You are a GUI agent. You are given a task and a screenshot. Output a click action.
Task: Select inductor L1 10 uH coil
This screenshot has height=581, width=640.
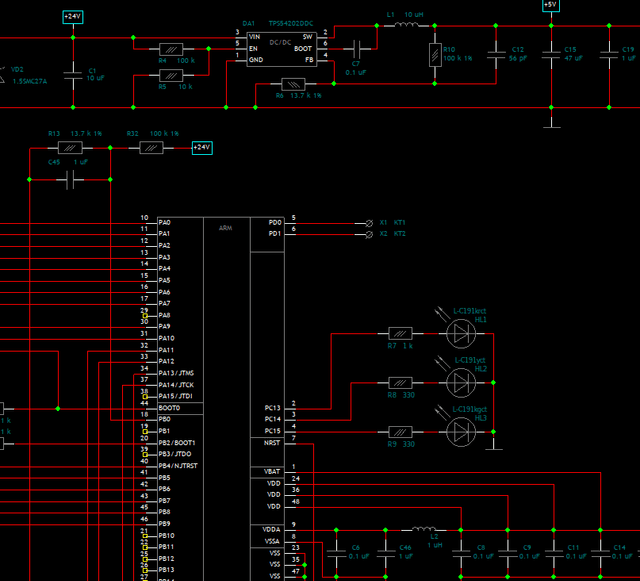tap(408, 26)
